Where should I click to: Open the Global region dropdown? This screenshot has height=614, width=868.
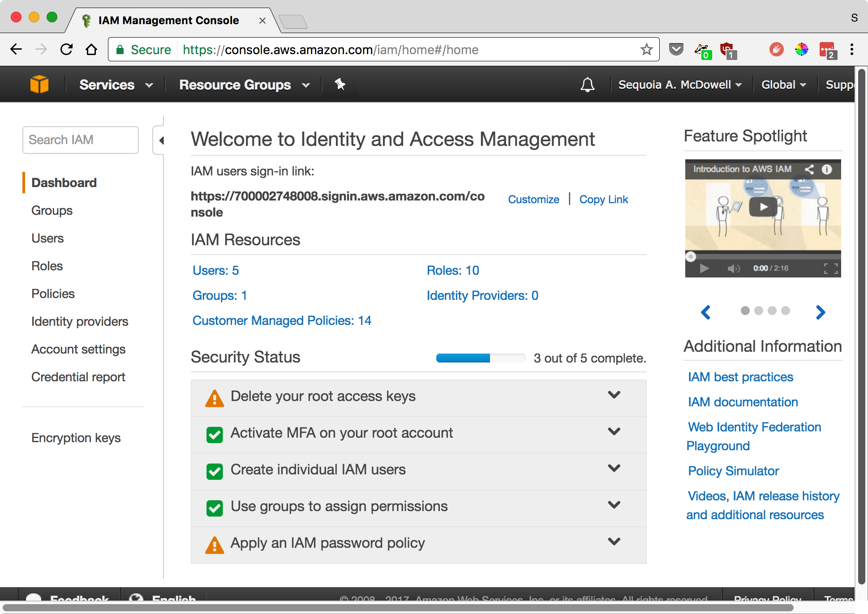click(x=784, y=85)
